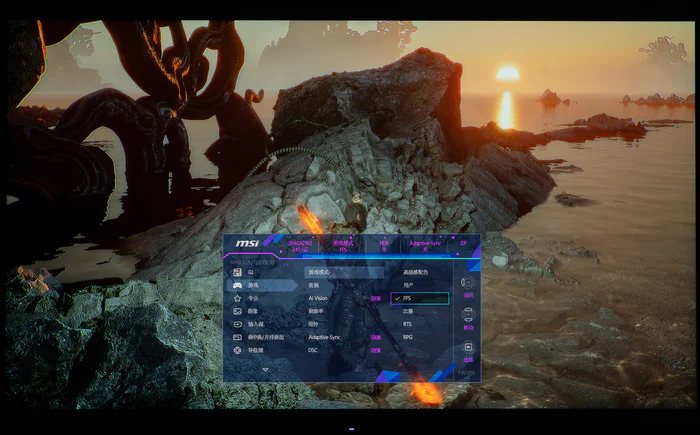Toggle the AI Vision switch

(375, 298)
